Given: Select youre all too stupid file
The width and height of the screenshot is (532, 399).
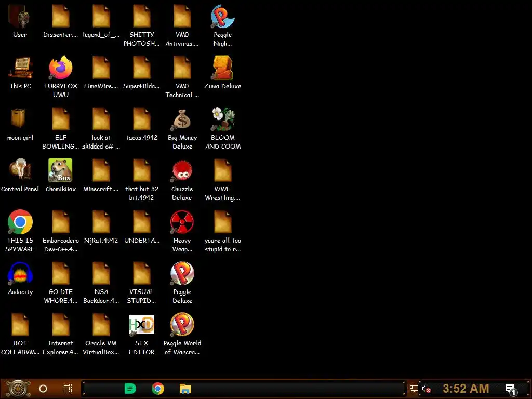Looking at the screenshot, I should tap(222, 222).
